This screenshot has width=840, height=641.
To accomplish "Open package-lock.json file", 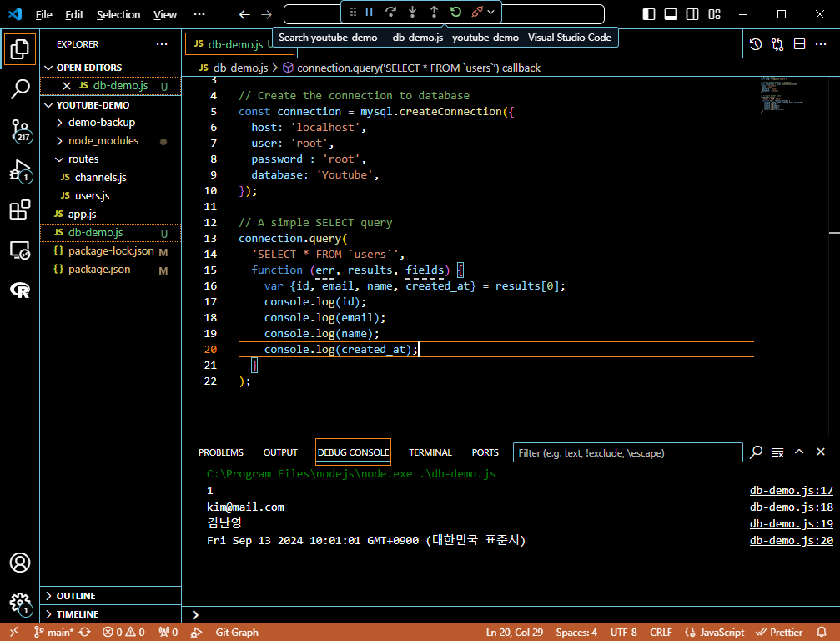I will [x=111, y=251].
